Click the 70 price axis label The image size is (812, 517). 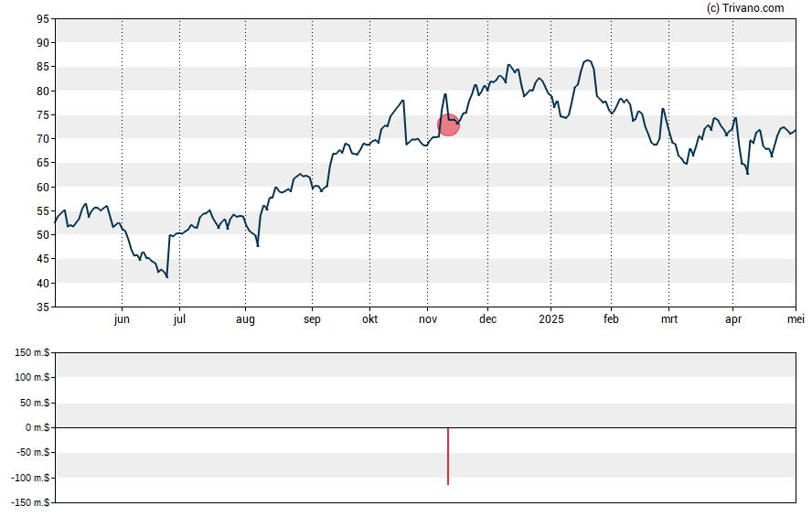coord(42,139)
